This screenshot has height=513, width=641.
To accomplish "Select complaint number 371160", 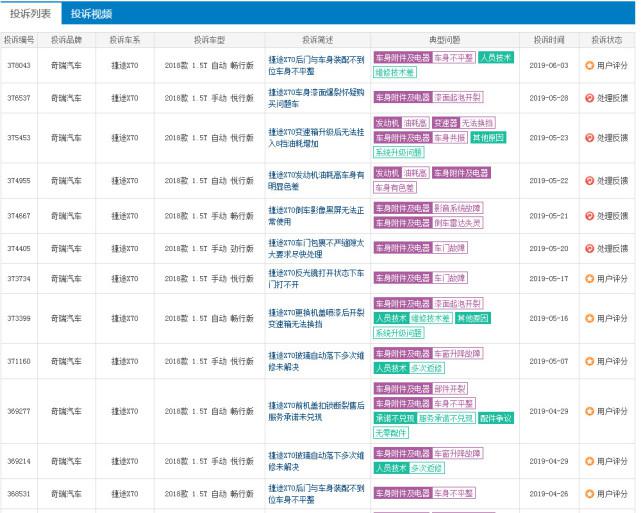I will tap(19, 361).
